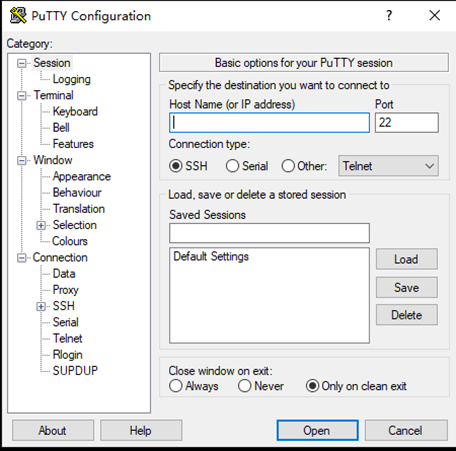The image size is (456, 451).
Task: Click the Port number field
Action: click(407, 123)
